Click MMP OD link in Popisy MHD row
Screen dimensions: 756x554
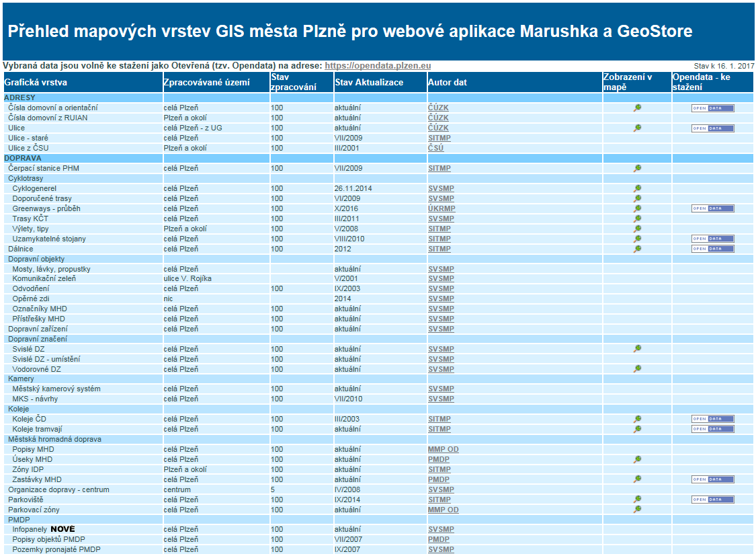click(x=443, y=449)
